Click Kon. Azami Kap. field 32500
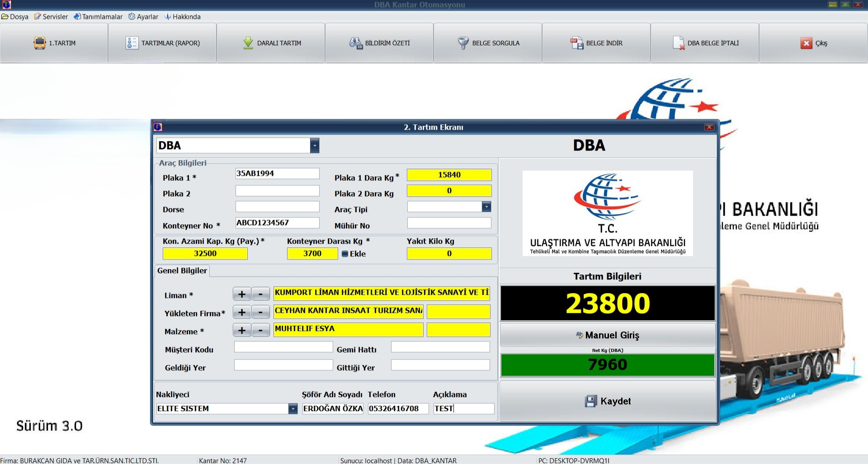Screen dimensions: 868x464 (x=205, y=253)
